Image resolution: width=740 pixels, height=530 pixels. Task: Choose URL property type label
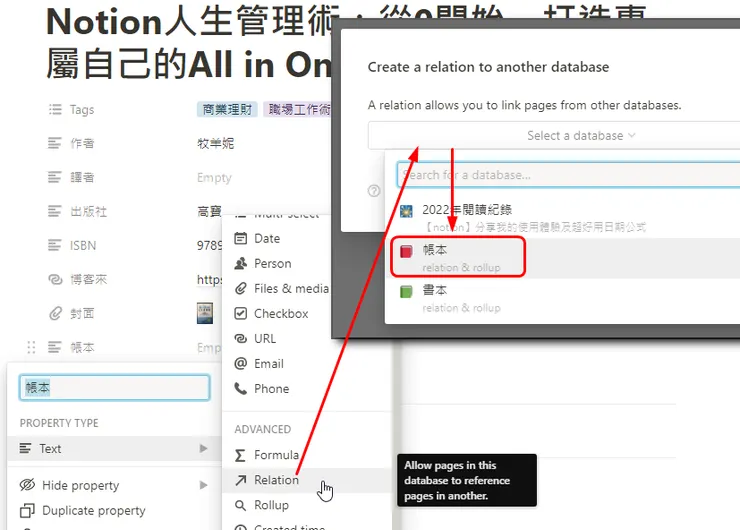(x=265, y=338)
